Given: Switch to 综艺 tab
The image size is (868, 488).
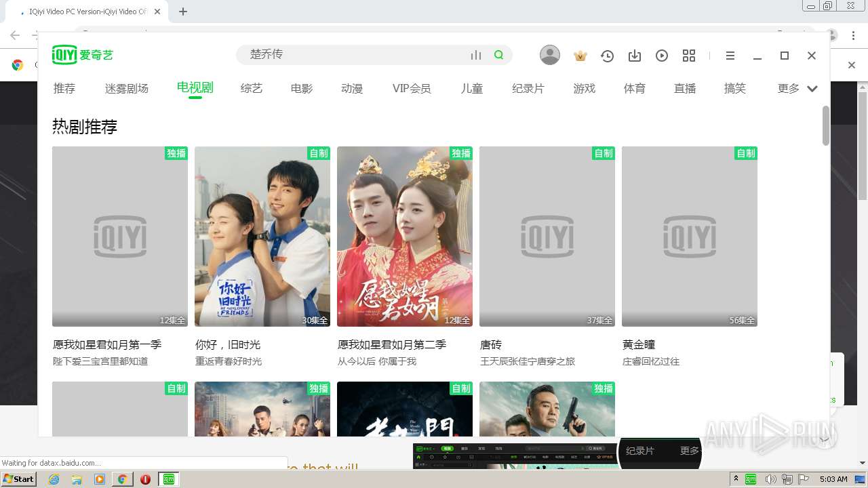Looking at the screenshot, I should click(x=252, y=89).
